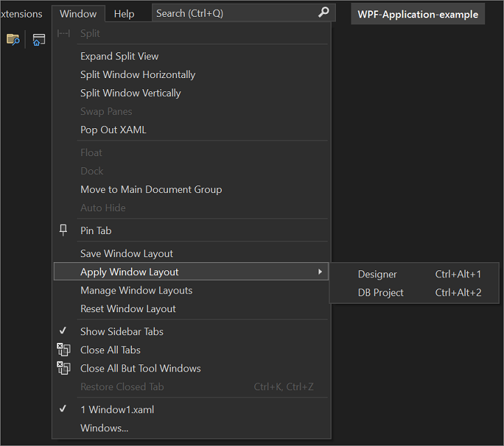Image resolution: width=504 pixels, height=446 pixels.
Task: Click the Close All Tabs icon
Action: pyautogui.click(x=64, y=350)
